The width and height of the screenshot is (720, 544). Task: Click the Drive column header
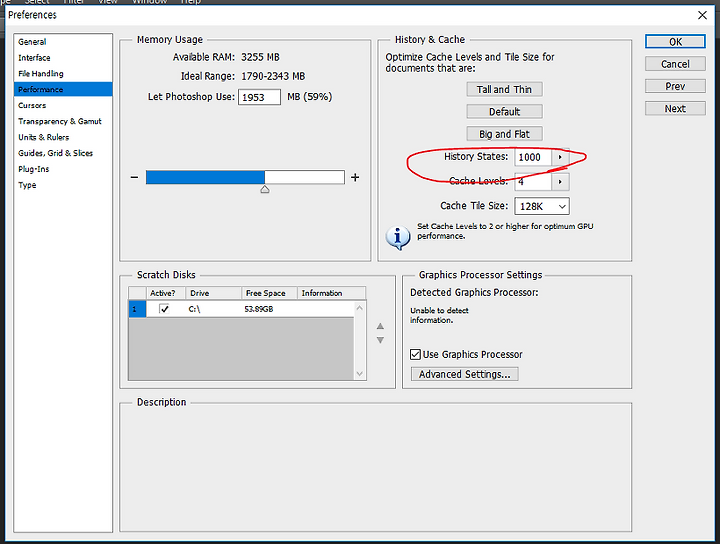(214, 293)
